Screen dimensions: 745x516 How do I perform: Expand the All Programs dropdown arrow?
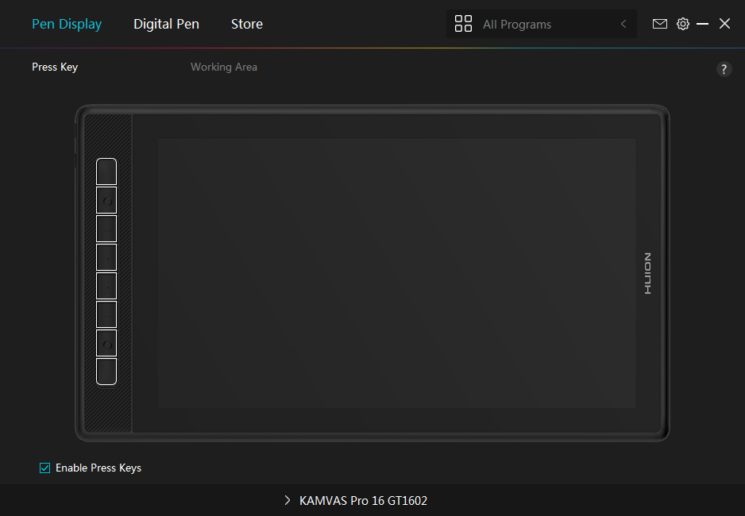623,24
